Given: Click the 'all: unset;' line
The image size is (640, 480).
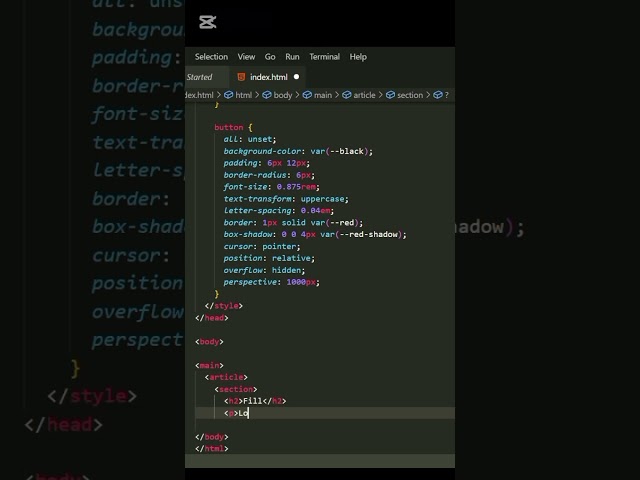Looking at the screenshot, I should click(x=250, y=139).
